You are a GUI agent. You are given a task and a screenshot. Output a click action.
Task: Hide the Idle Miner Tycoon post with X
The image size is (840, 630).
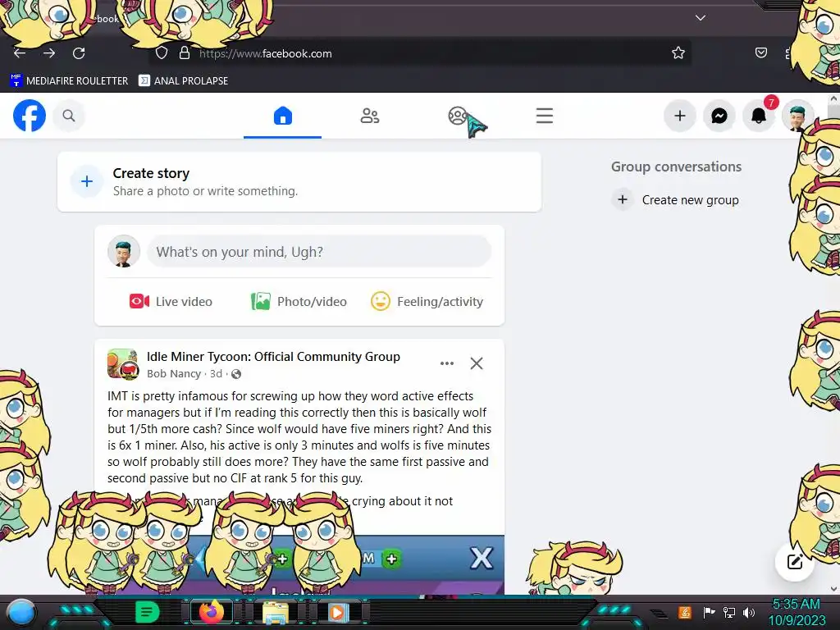477,363
